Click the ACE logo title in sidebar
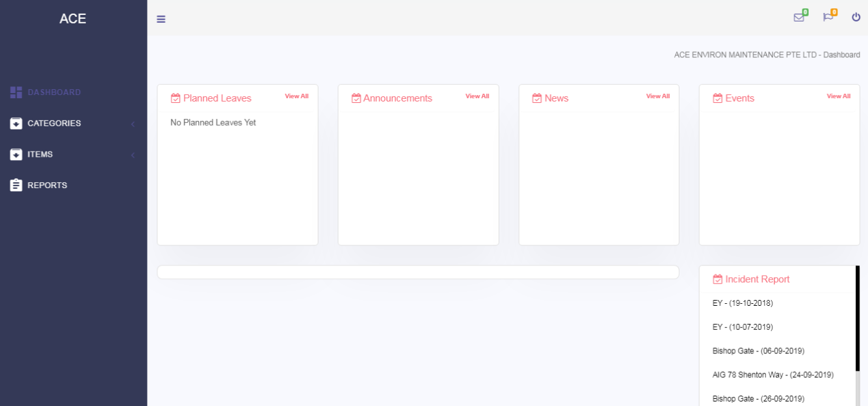Screen dimensions: 868x406 [73, 19]
